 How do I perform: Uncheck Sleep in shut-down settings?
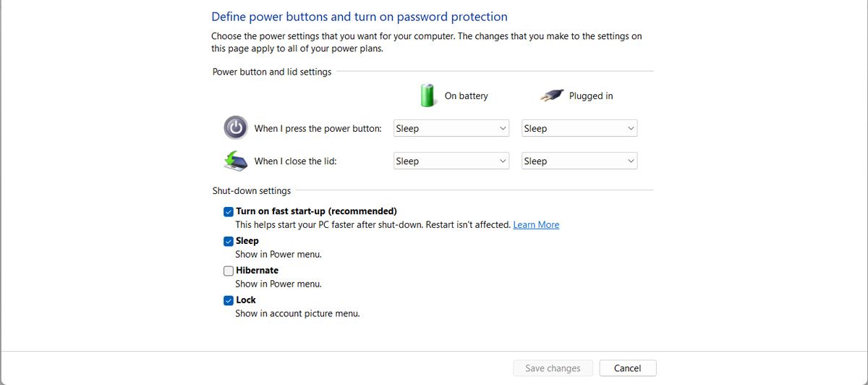pyautogui.click(x=229, y=241)
